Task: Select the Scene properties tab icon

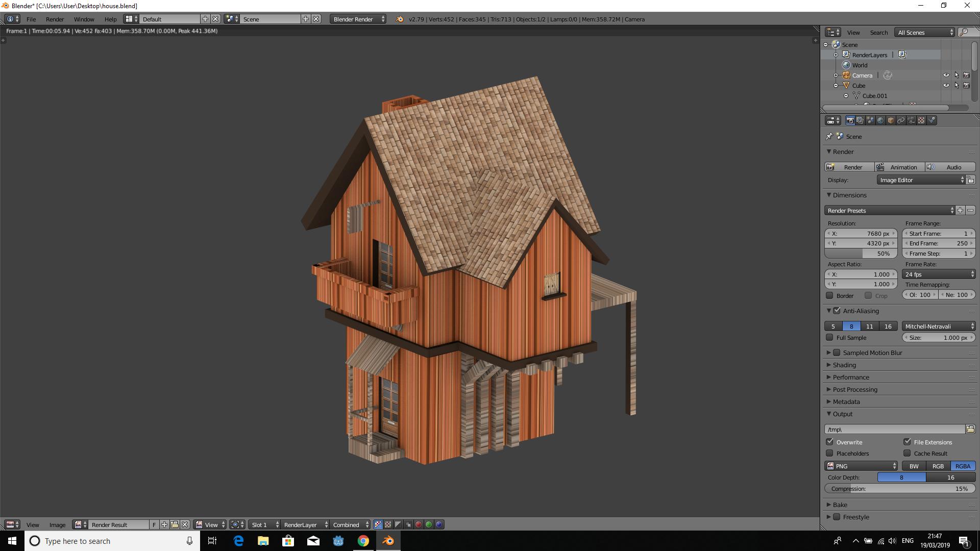Action: click(x=870, y=120)
